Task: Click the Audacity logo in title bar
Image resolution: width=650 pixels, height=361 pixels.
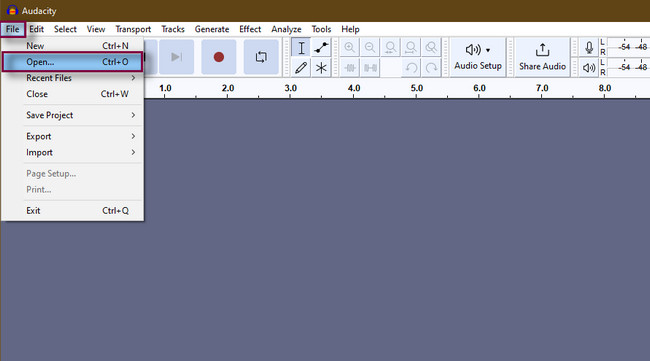Action: 12,10
